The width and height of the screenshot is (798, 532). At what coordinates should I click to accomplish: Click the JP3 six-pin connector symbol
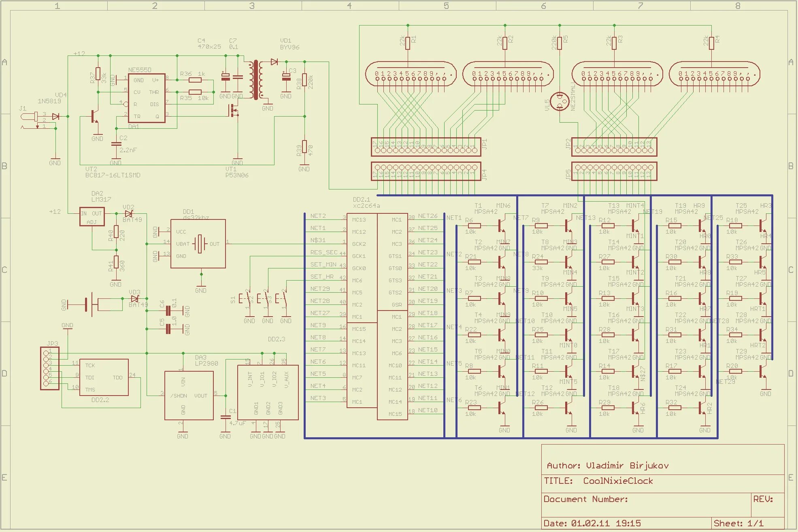49,368
